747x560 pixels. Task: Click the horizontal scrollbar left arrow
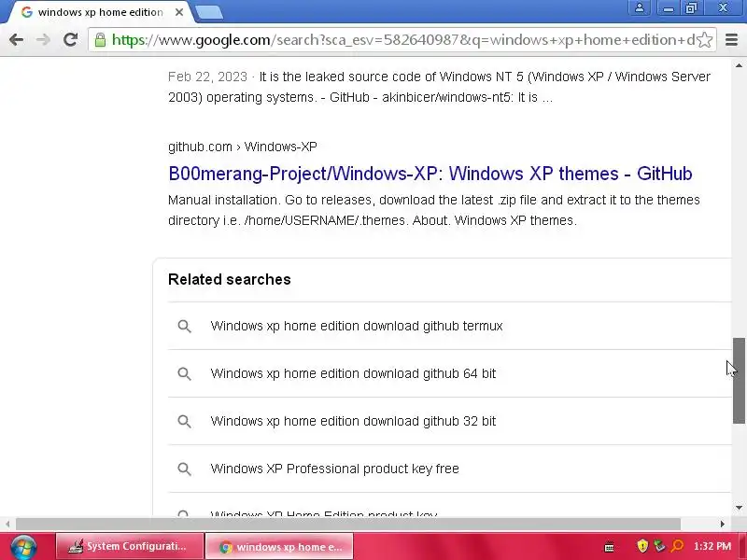[x=7, y=524]
